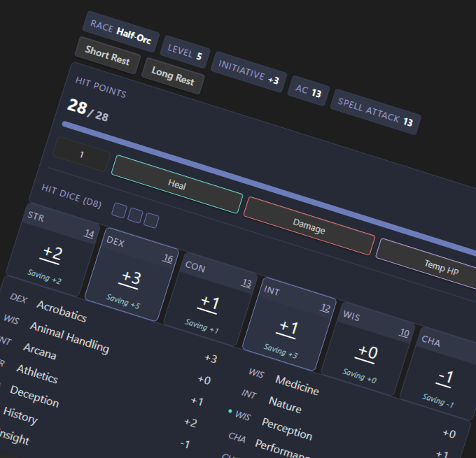This screenshot has height=458, width=476.
Task: Apply damage with the Damage button
Action: tap(309, 226)
